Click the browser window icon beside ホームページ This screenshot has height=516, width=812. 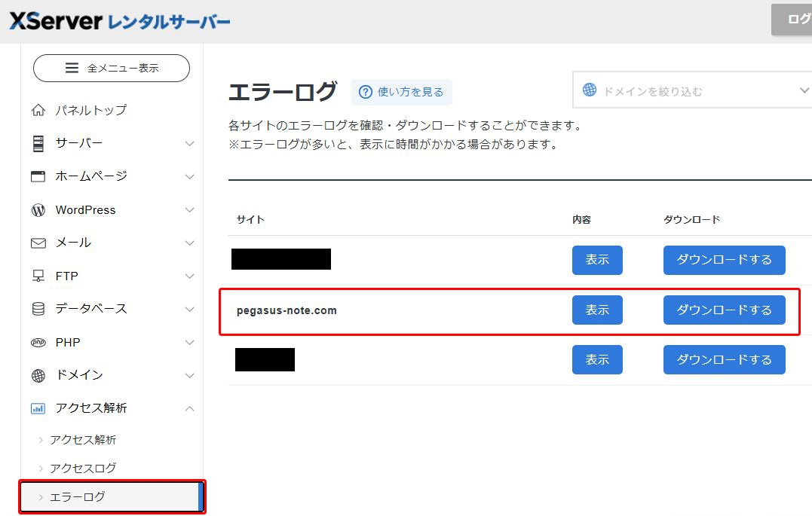click(x=38, y=176)
